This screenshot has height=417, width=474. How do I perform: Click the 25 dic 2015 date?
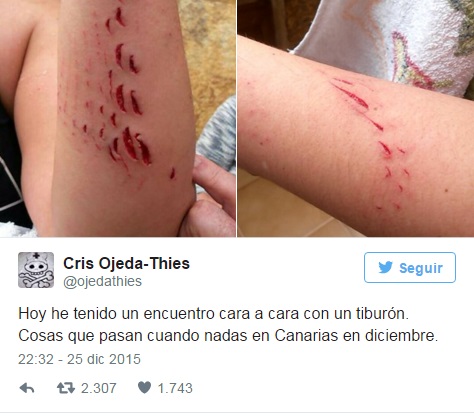pyautogui.click(x=104, y=359)
